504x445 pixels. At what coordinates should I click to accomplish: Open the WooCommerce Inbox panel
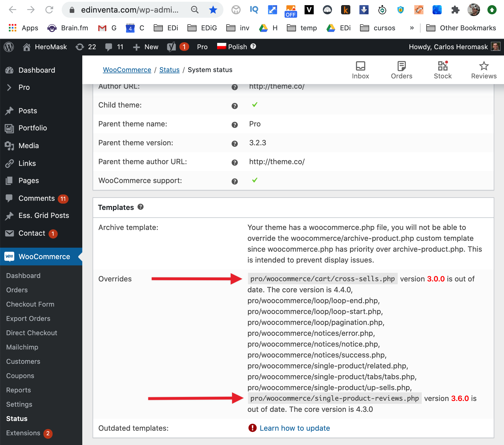click(361, 70)
